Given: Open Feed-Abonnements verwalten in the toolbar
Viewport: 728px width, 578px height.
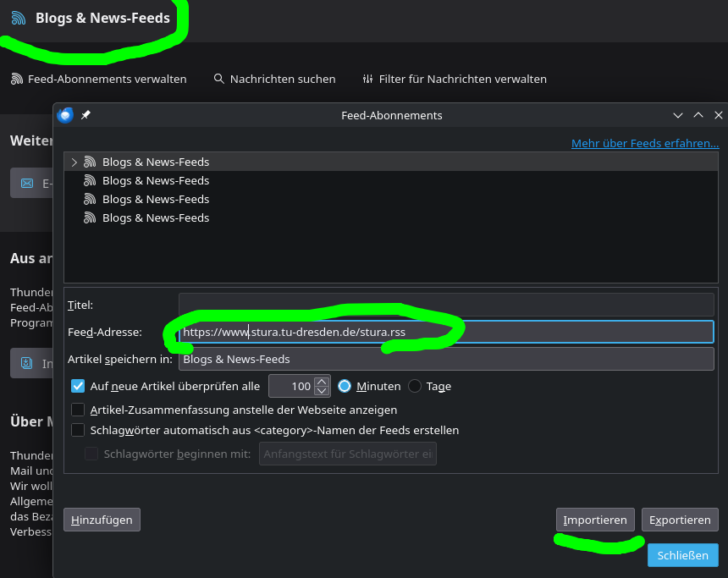Looking at the screenshot, I should (99, 79).
